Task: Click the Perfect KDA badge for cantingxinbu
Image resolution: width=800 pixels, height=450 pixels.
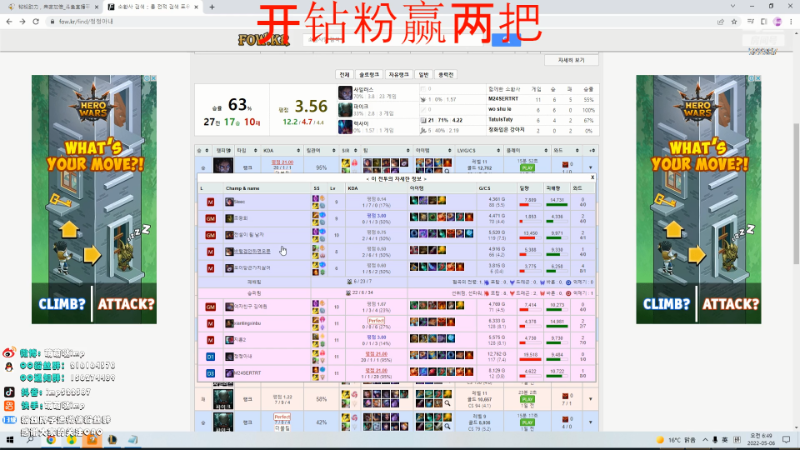Action: [376, 320]
